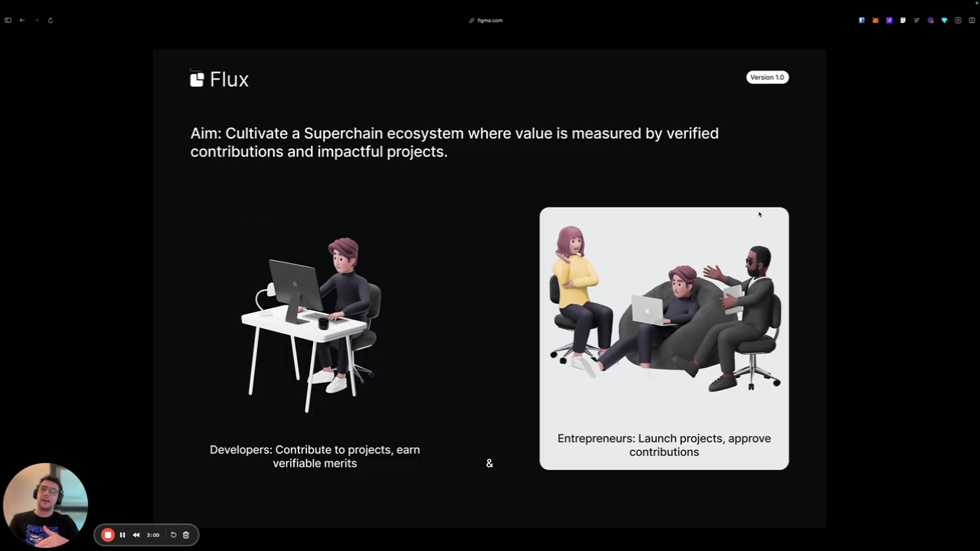Open the purple V extension icon
Screen dimensions: 980x551
click(x=889, y=21)
